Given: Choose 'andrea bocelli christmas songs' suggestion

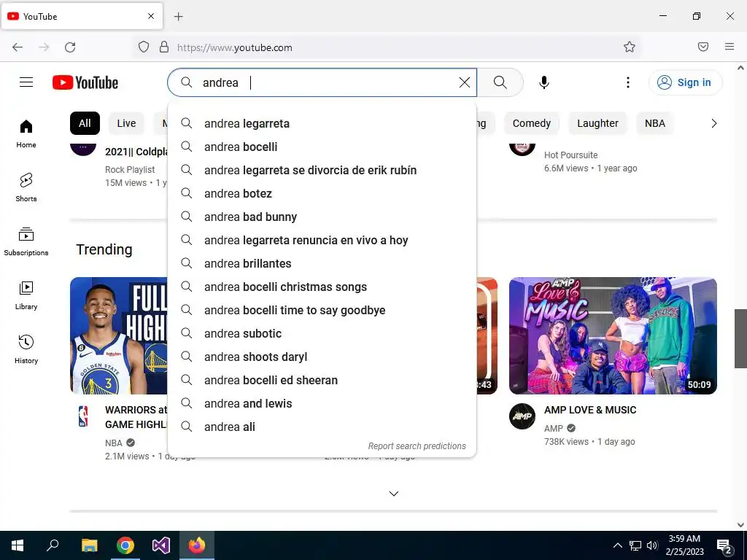Looking at the screenshot, I should pos(322,287).
